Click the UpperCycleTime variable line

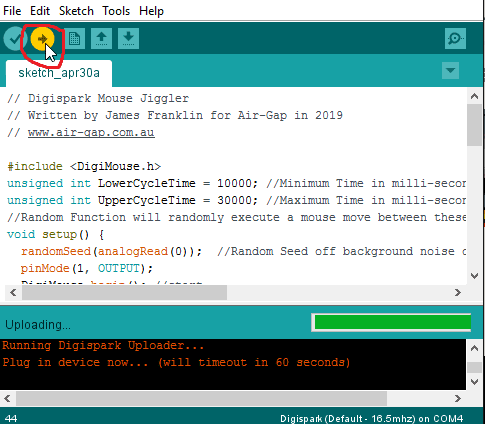pyautogui.click(x=236, y=200)
